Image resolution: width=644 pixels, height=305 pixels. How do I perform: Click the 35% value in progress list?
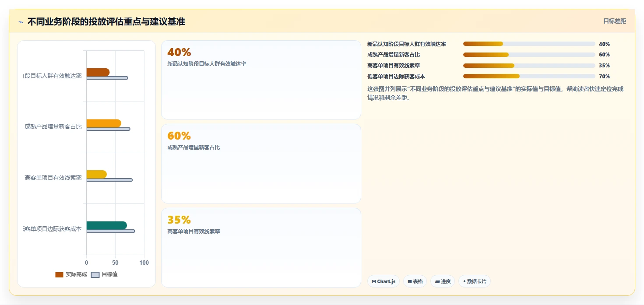pos(604,66)
